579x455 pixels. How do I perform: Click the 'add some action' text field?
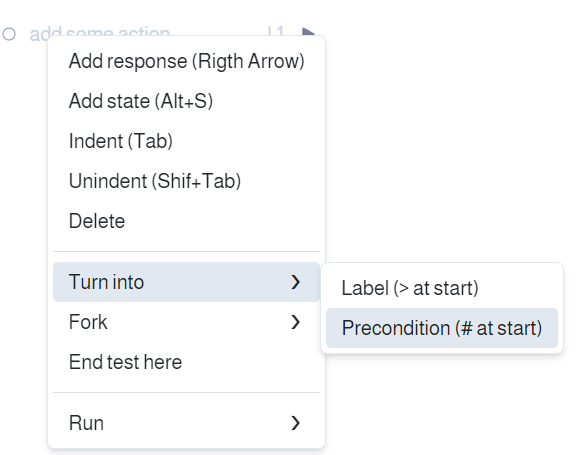click(x=100, y=32)
